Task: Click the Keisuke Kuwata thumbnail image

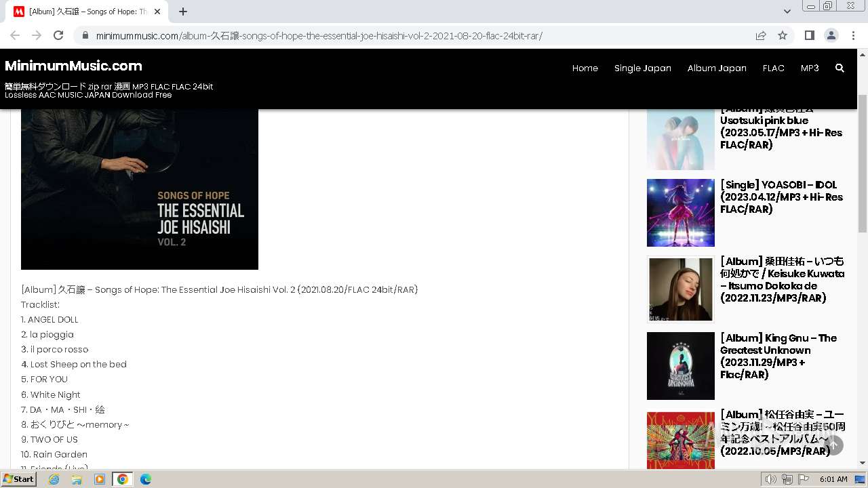Action: click(x=680, y=289)
